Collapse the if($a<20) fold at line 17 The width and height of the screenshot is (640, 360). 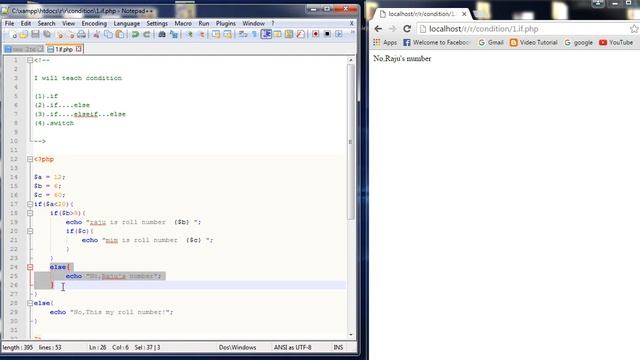coord(30,204)
